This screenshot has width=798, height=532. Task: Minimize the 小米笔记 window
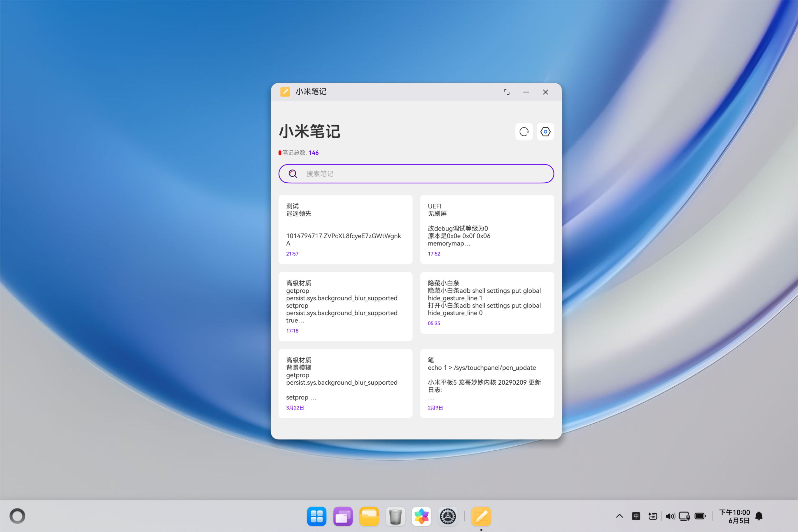(526, 92)
